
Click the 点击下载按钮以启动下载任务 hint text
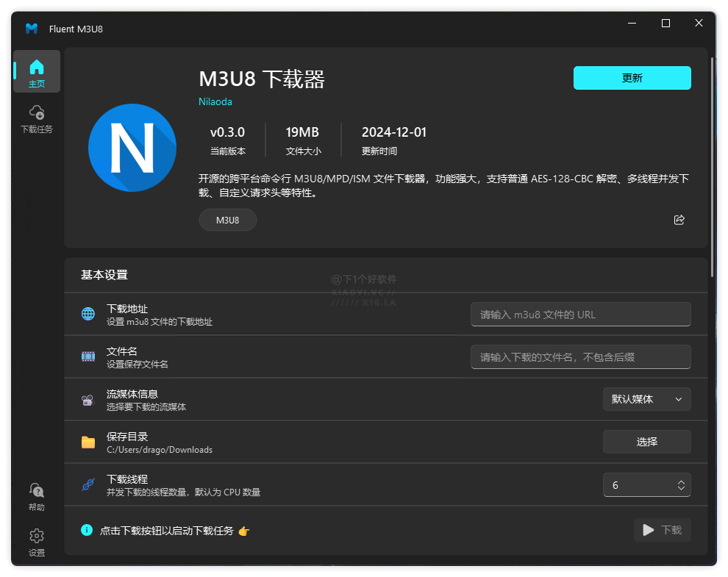click(167, 531)
